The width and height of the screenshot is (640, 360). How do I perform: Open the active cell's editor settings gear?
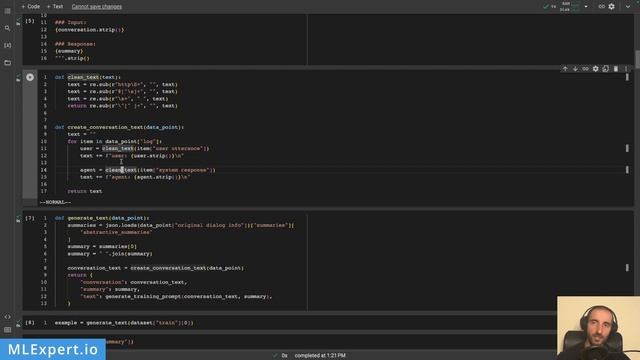[x=596, y=69]
